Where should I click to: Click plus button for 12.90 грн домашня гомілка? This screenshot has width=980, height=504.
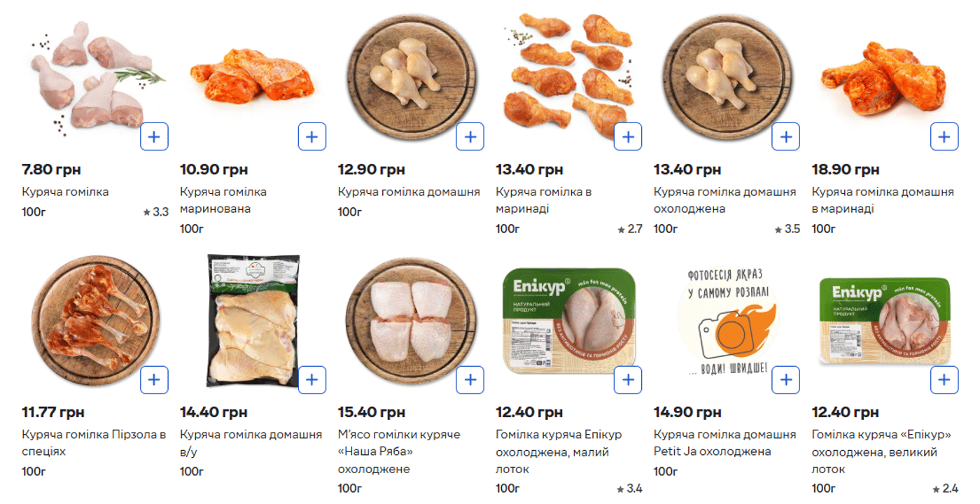(x=470, y=136)
